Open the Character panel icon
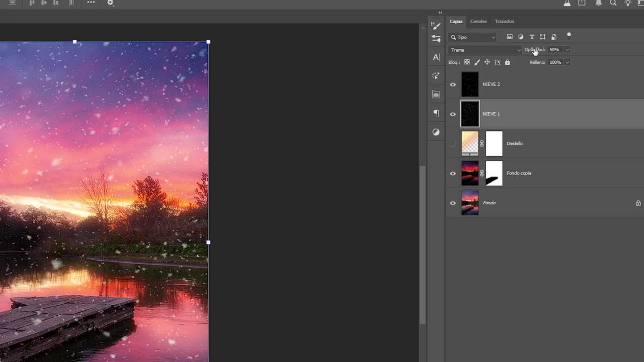 (436, 57)
